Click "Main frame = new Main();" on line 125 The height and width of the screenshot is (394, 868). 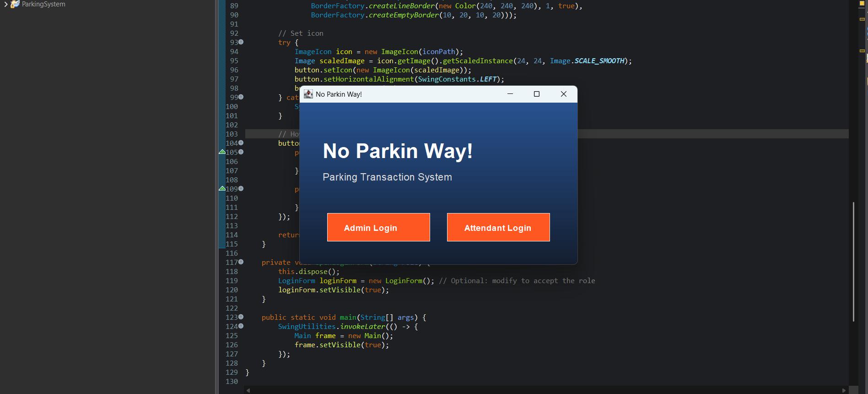344,336
